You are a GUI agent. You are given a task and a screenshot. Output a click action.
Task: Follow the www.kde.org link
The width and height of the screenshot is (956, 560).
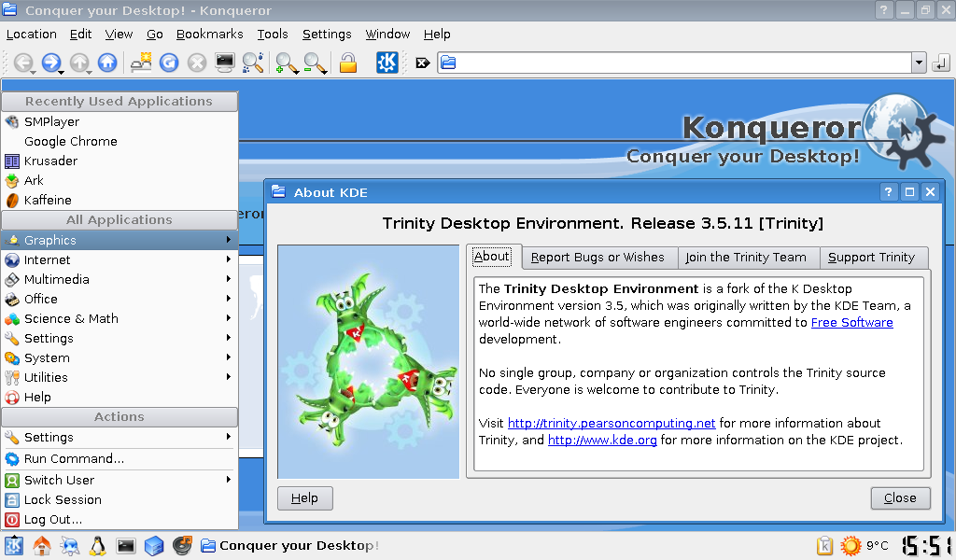click(602, 440)
